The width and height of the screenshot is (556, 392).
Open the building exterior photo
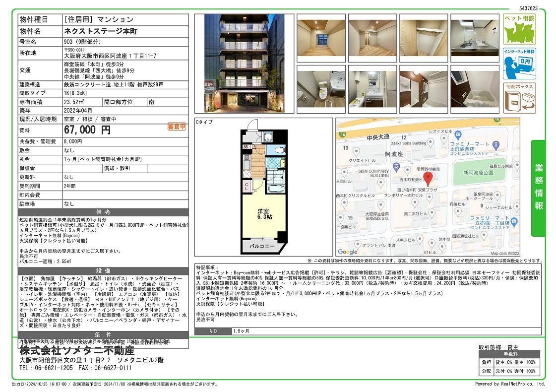point(245,63)
